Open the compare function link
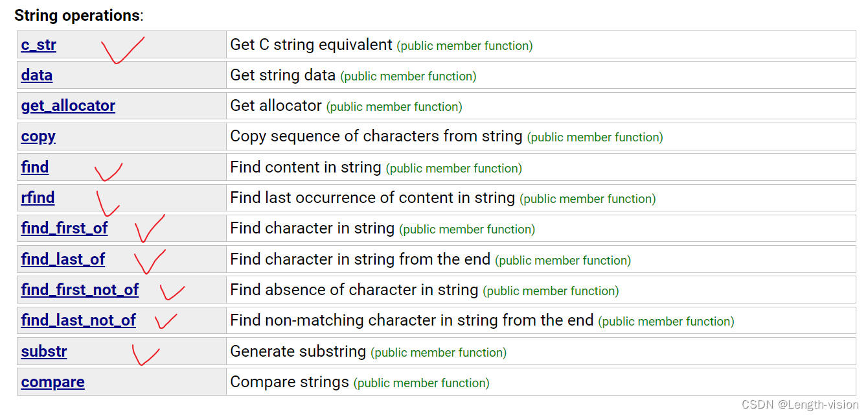 (52, 382)
